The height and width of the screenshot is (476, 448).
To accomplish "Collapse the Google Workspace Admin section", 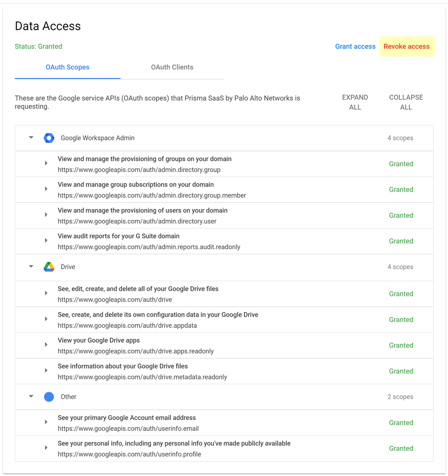I will tap(31, 138).
